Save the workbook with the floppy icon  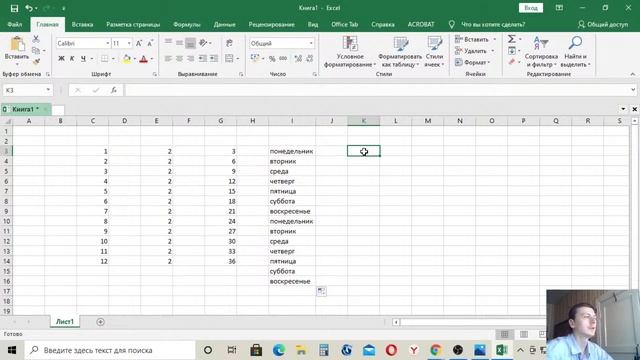point(14,8)
